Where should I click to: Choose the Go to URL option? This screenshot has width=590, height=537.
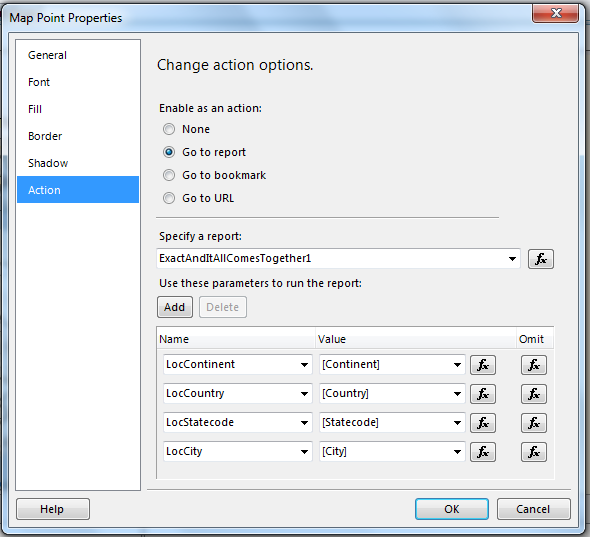169,198
